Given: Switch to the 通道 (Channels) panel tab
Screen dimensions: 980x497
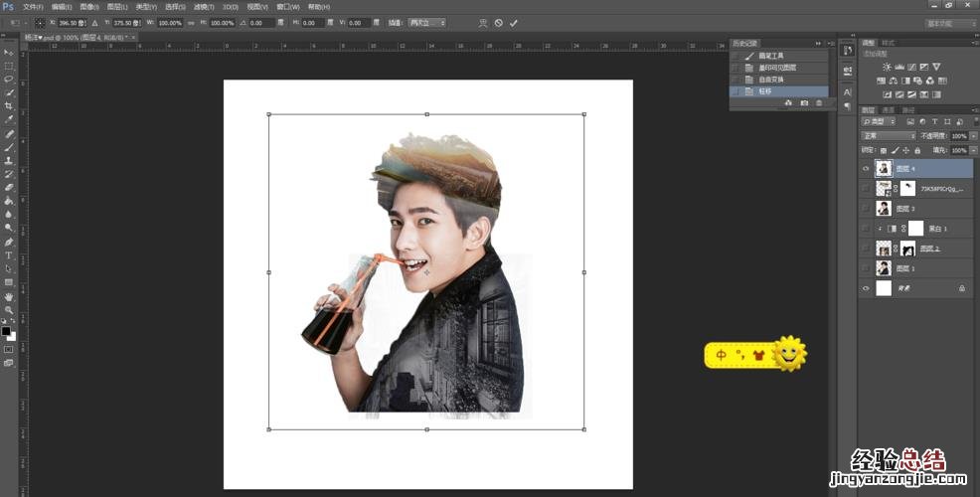Looking at the screenshot, I should (x=889, y=110).
